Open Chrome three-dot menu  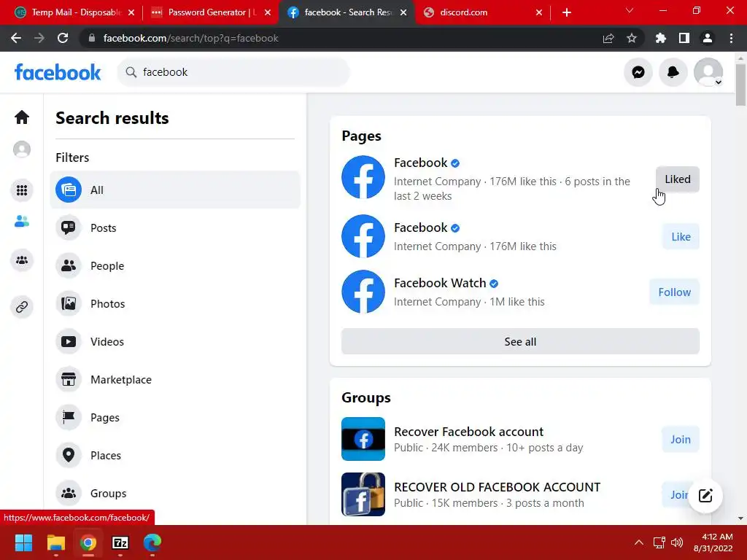(x=731, y=38)
